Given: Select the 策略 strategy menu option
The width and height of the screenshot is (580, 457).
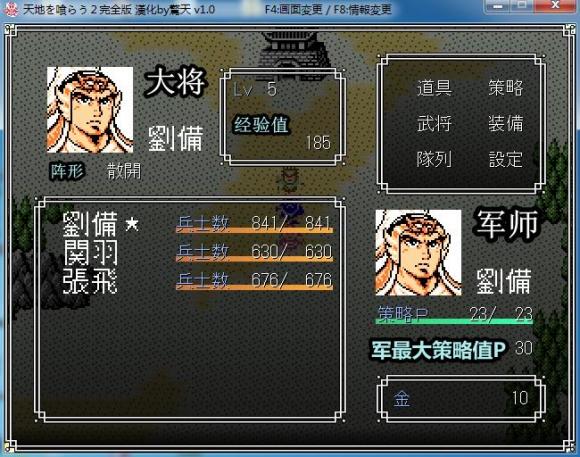Looking at the screenshot, I should click(506, 88).
